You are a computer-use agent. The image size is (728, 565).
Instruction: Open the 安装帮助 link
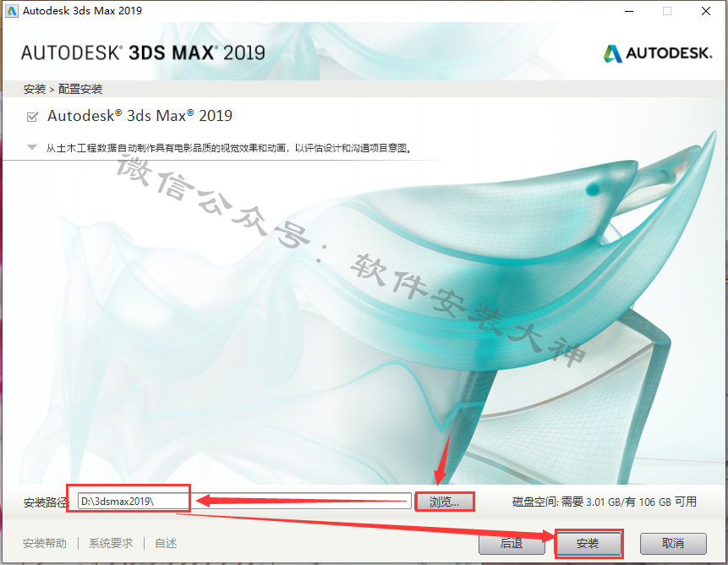pos(45,543)
